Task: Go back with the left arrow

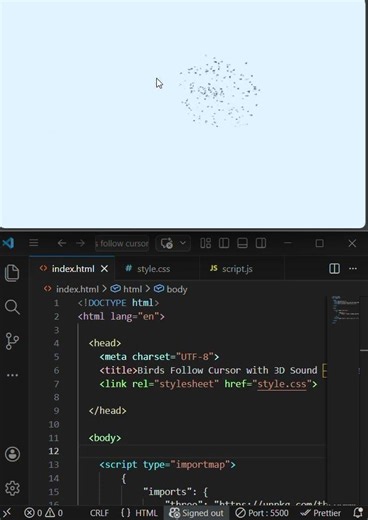Action: pos(62,243)
